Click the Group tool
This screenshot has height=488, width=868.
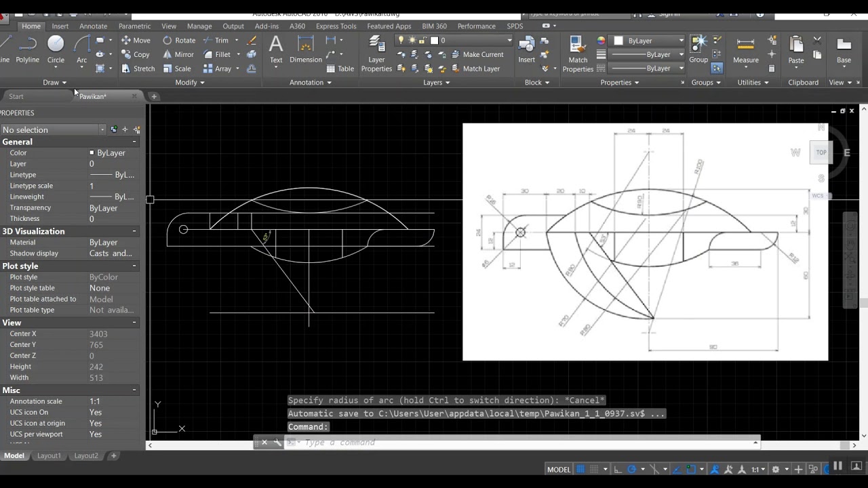point(698,49)
